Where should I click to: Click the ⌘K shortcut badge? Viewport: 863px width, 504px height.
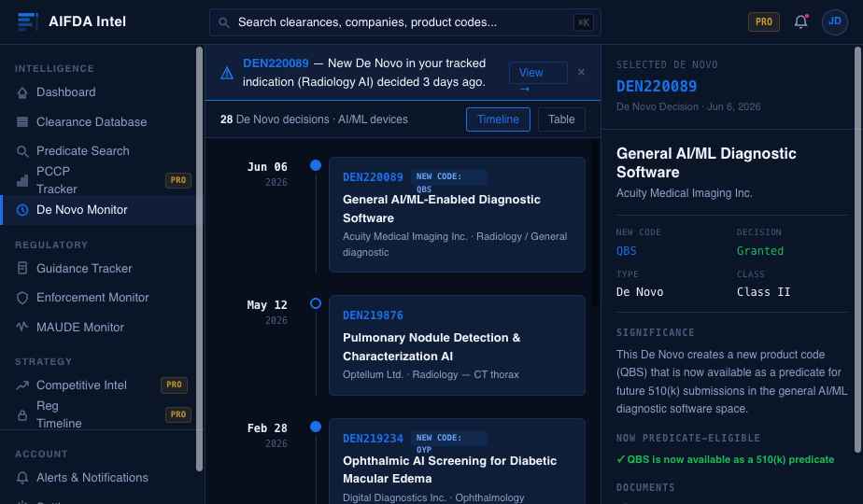pos(584,22)
